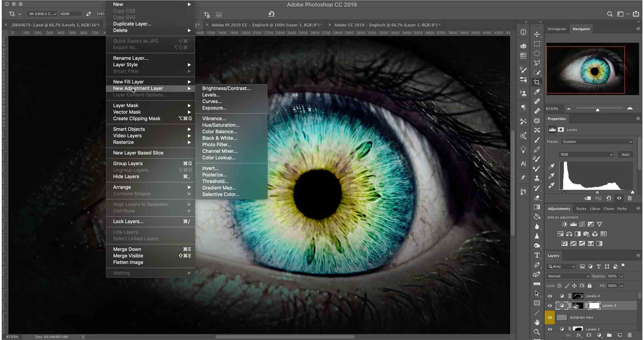
Task: Reset crop using the undo arrow icon
Action: click(x=271, y=14)
